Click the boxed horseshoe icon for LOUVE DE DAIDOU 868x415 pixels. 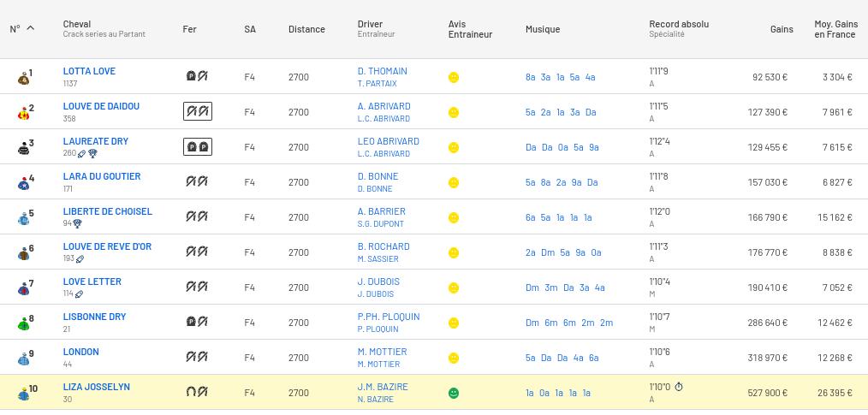197,112
